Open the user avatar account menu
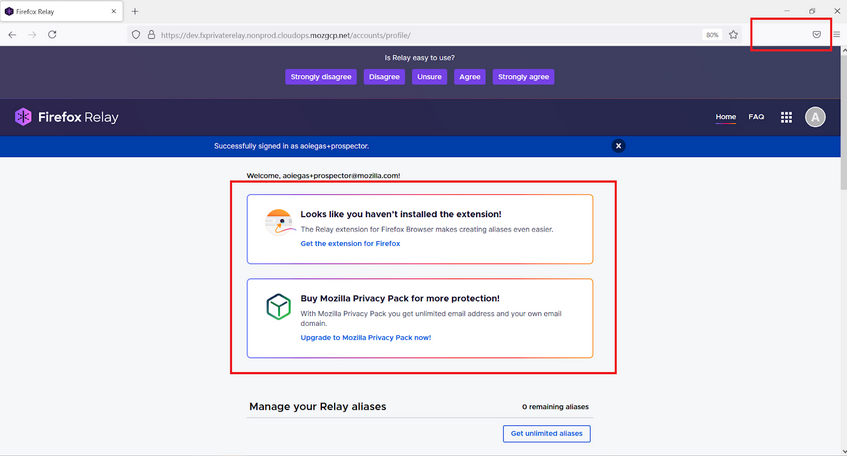The image size is (847, 456). click(815, 117)
